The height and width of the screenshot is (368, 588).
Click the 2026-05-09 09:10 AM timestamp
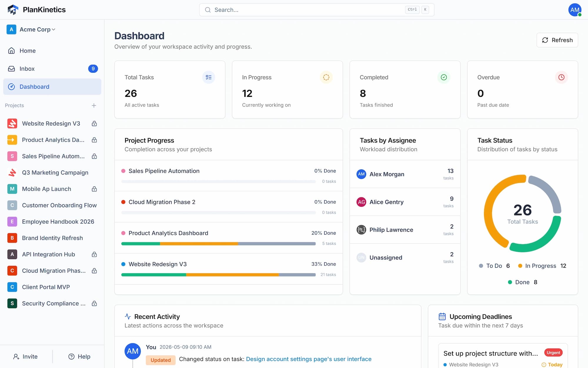(x=185, y=347)
